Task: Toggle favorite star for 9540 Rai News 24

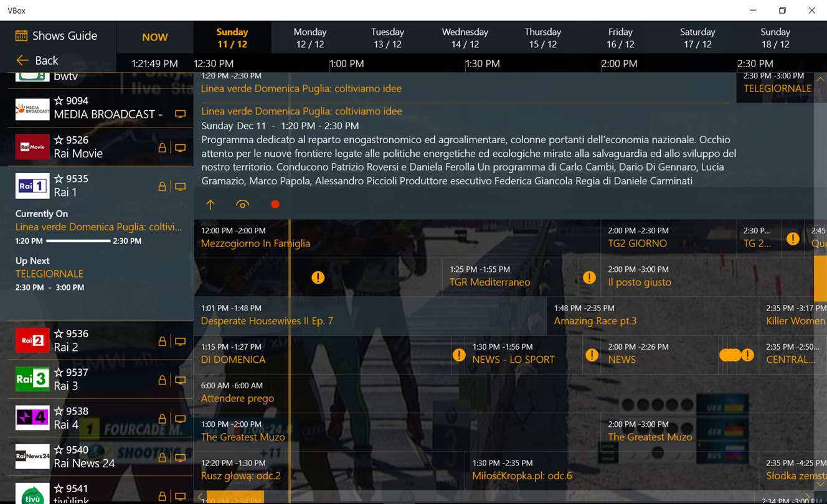Action: (x=59, y=449)
